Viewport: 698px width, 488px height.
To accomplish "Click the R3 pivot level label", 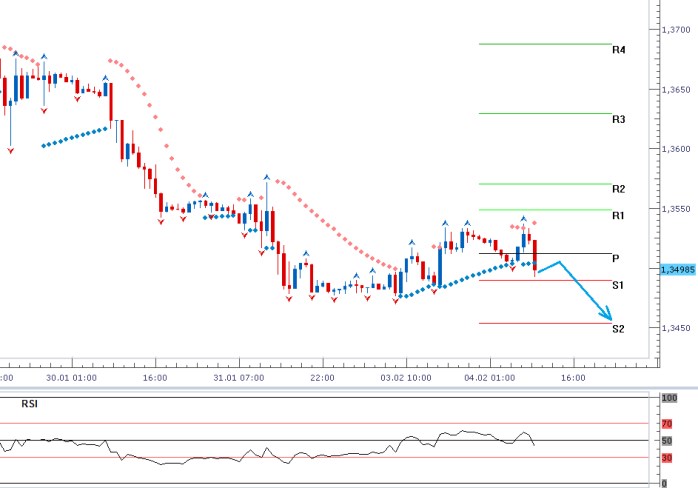I will [x=618, y=119].
